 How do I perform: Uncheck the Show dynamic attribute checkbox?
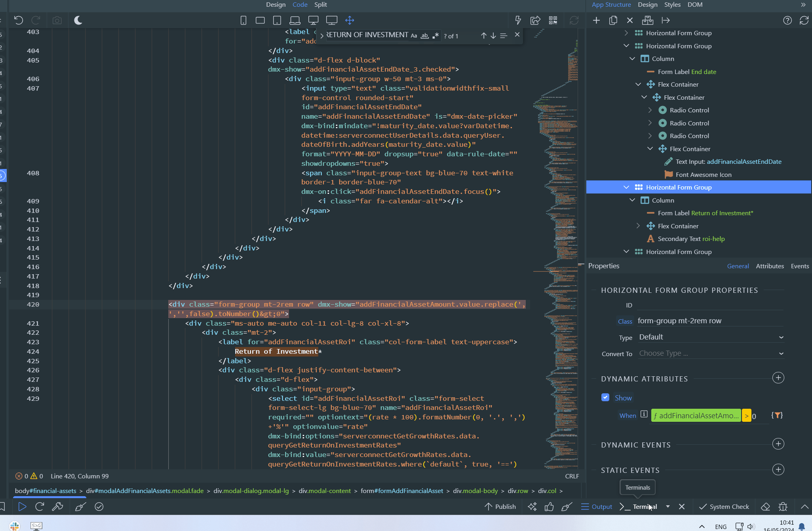(605, 397)
